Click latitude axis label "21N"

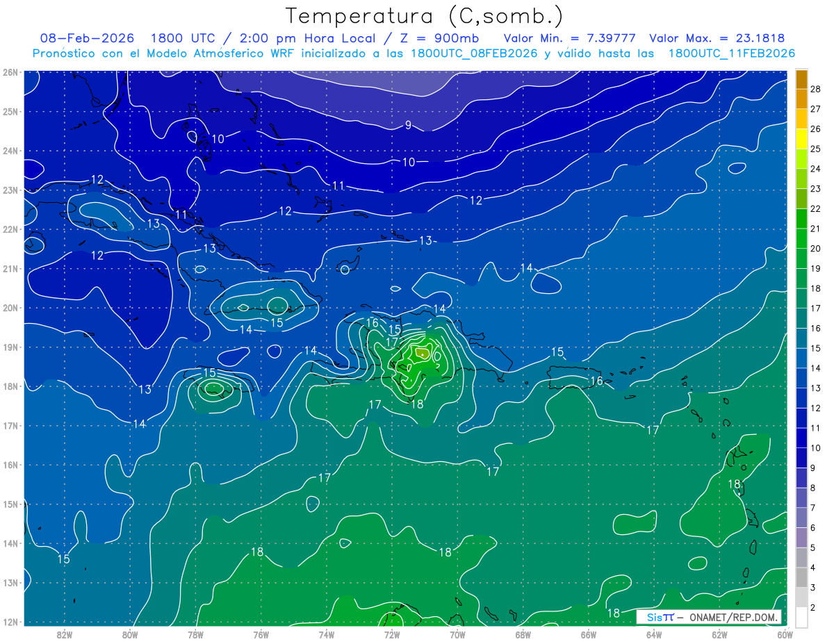click(x=10, y=269)
